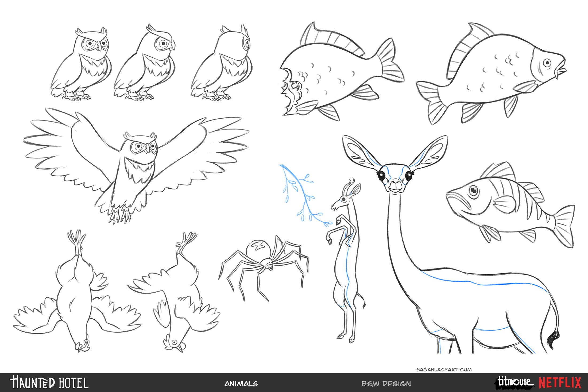Image resolution: width=588 pixels, height=392 pixels.
Task: Select the upside-down chicken back view
Action: [77, 291]
